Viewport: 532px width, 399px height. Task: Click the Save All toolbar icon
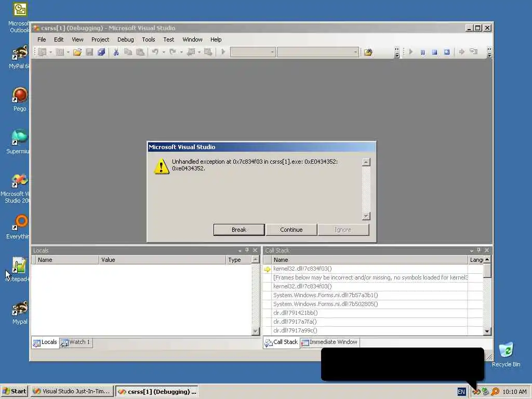tap(101, 52)
